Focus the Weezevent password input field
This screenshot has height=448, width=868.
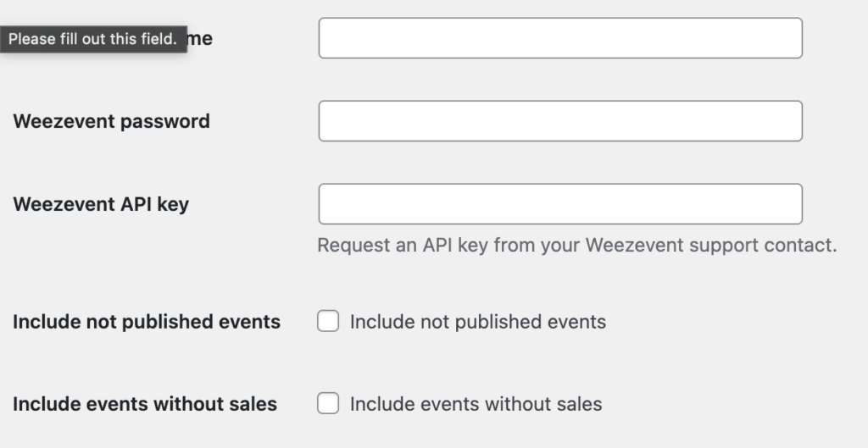pyautogui.click(x=559, y=121)
